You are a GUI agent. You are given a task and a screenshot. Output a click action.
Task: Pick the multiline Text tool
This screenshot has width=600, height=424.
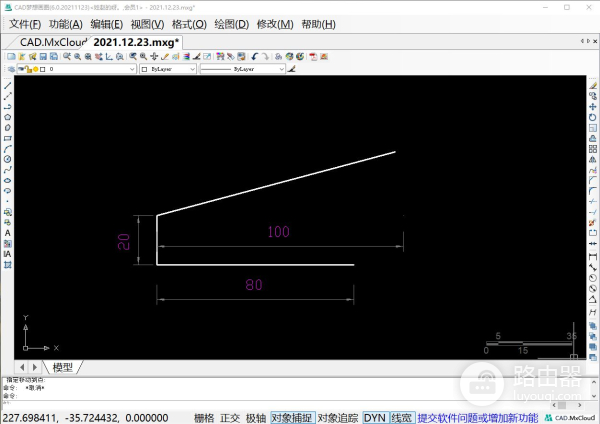(7, 233)
